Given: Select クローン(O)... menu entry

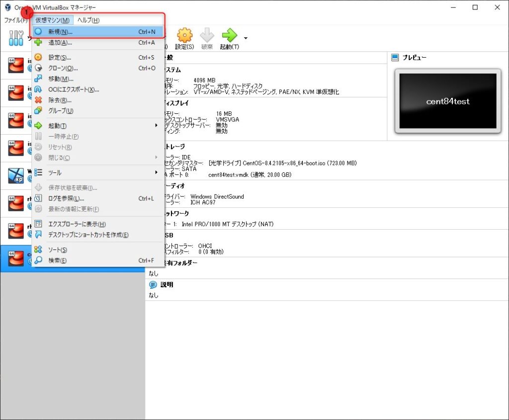Looking at the screenshot, I should [x=97, y=68].
